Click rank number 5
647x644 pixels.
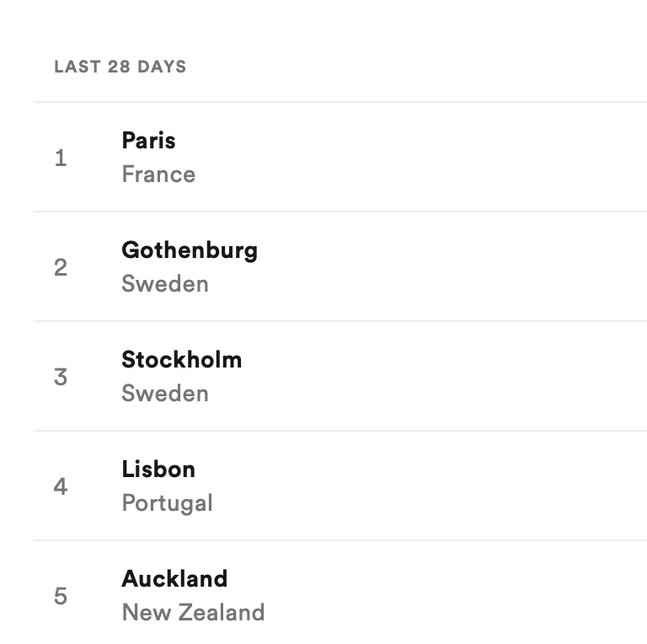(61, 597)
